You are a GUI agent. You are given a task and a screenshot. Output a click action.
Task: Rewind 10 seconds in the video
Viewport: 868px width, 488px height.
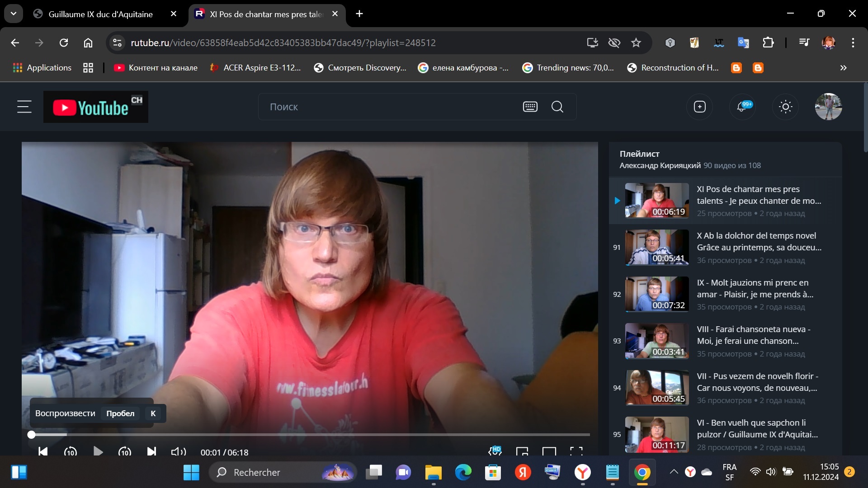pos(71,451)
